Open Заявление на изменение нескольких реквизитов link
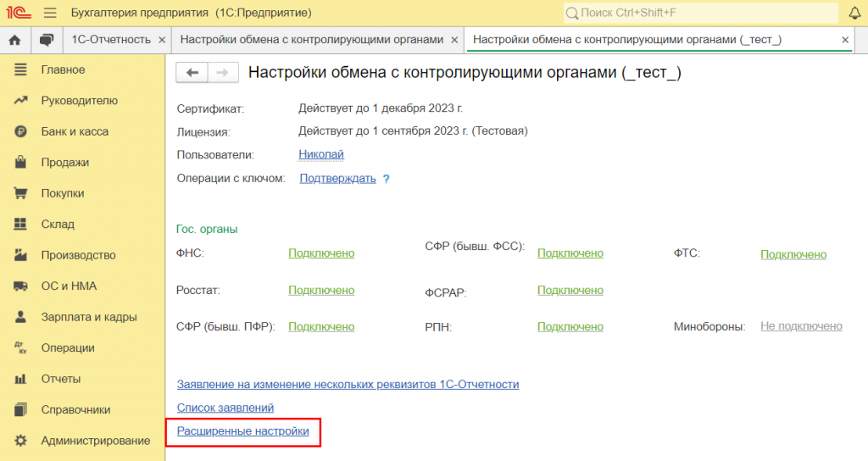Screen dimensions: 868x461 click(348, 385)
